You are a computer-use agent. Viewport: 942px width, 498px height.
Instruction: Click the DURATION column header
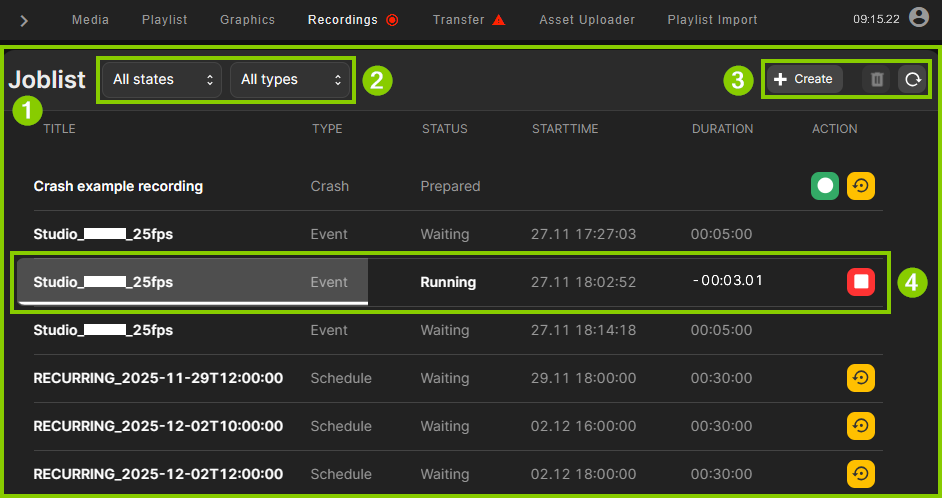[x=723, y=129]
